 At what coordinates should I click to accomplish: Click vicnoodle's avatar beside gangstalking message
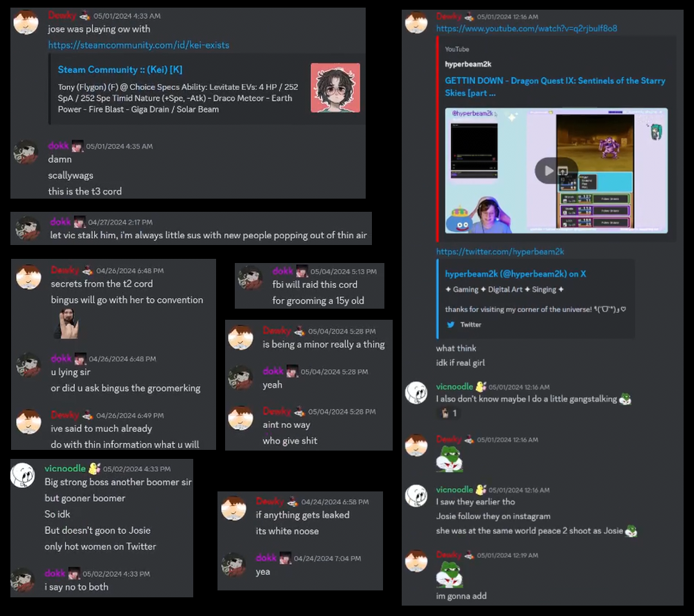pyautogui.click(x=416, y=392)
